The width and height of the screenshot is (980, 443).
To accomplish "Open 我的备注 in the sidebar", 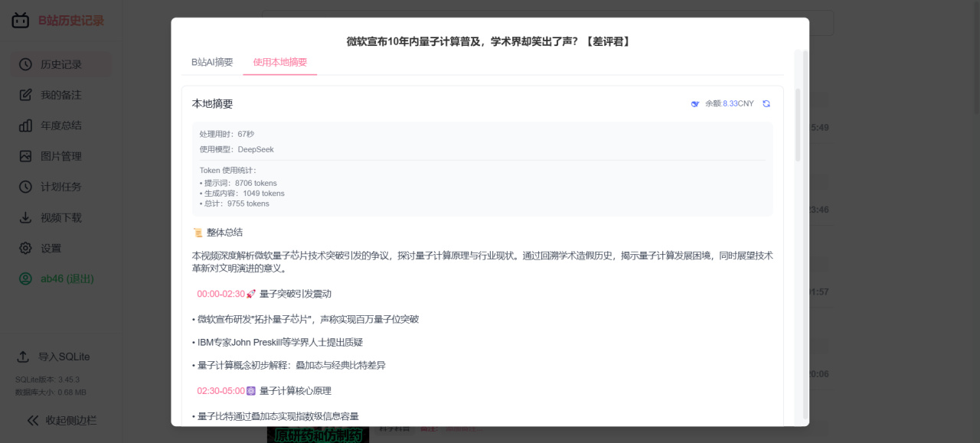I will click(61, 95).
